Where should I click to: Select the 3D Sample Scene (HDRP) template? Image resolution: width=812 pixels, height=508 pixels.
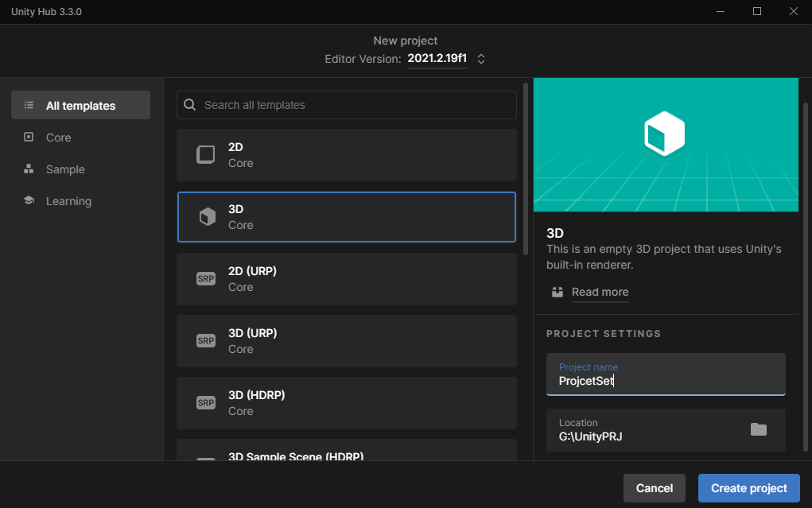point(347,450)
